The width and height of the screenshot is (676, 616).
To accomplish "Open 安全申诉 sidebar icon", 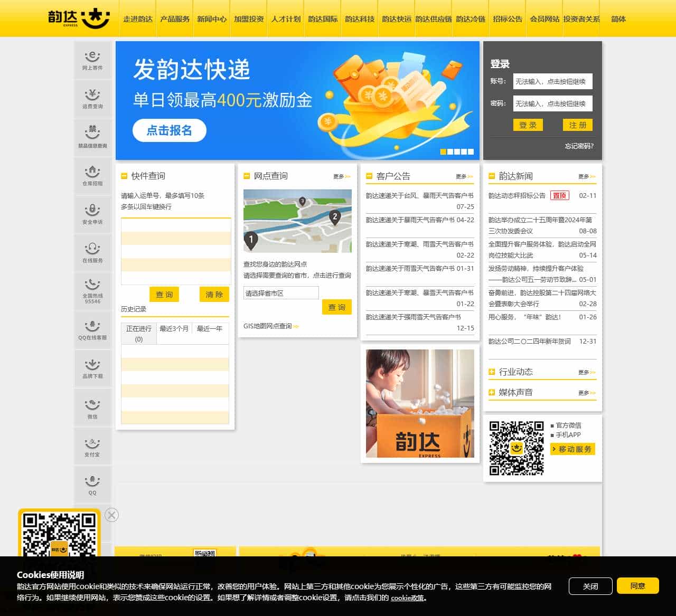I will (92, 214).
